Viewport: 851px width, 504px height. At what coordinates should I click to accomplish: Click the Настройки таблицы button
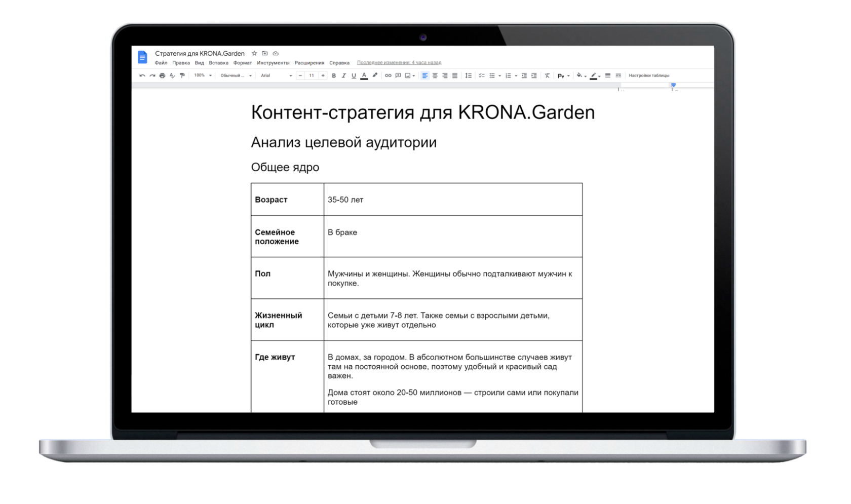tap(649, 75)
